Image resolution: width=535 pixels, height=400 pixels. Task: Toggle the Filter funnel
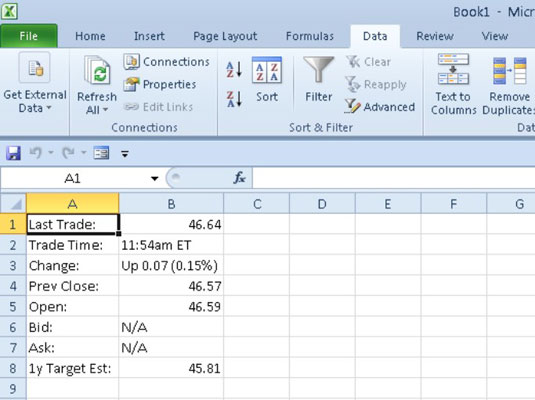pyautogui.click(x=318, y=80)
